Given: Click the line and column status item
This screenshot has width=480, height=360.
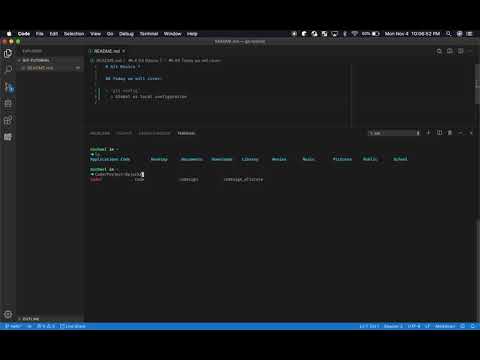Looking at the screenshot, I should pyautogui.click(x=369, y=326).
